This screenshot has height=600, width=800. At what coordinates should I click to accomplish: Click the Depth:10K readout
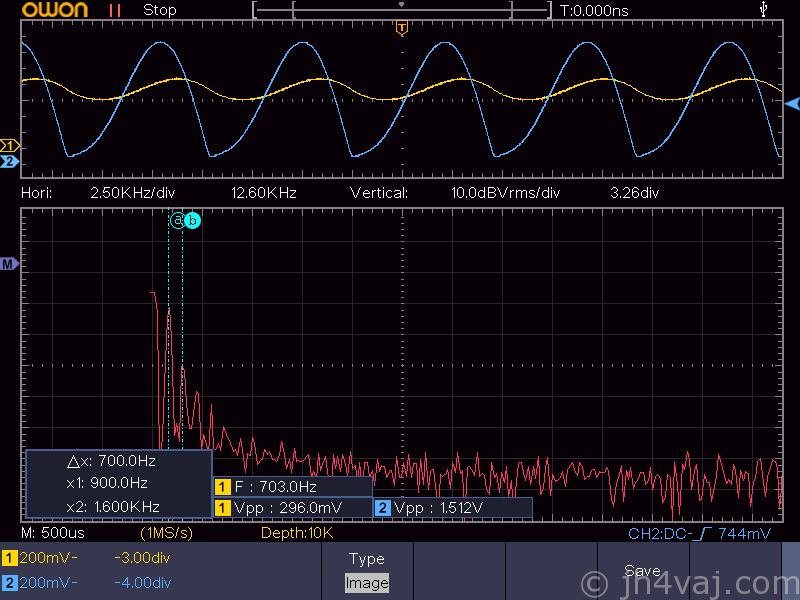pos(297,533)
